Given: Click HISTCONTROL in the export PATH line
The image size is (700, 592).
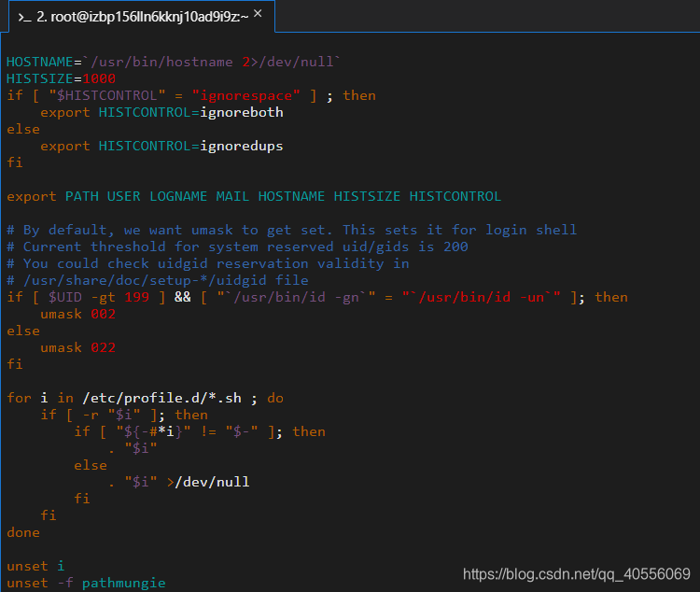Looking at the screenshot, I should coord(455,196).
